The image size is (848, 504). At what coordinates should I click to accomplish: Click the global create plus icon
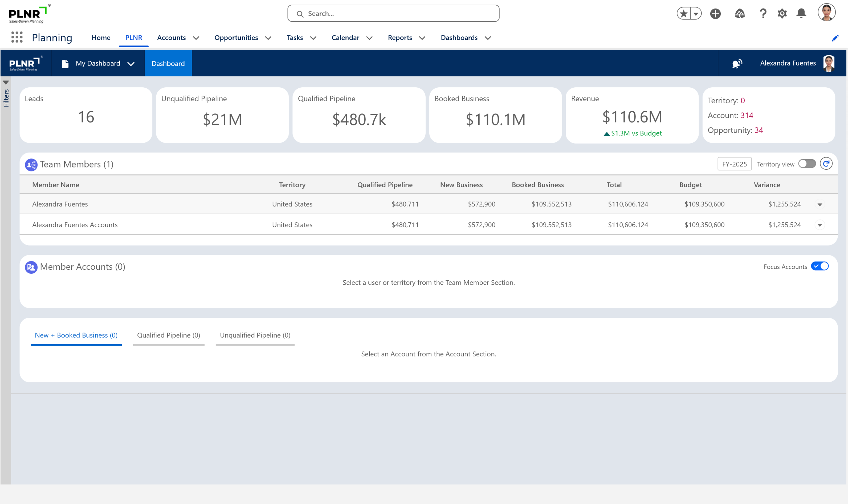click(715, 14)
